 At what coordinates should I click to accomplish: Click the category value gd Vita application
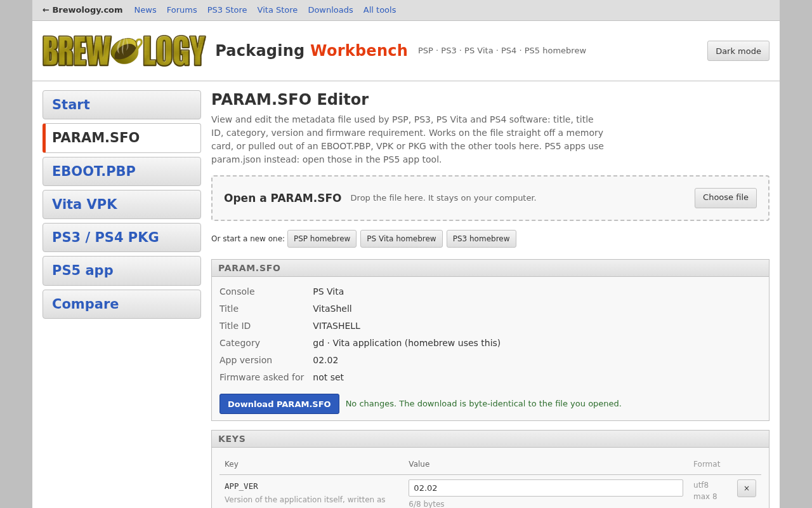point(407,343)
